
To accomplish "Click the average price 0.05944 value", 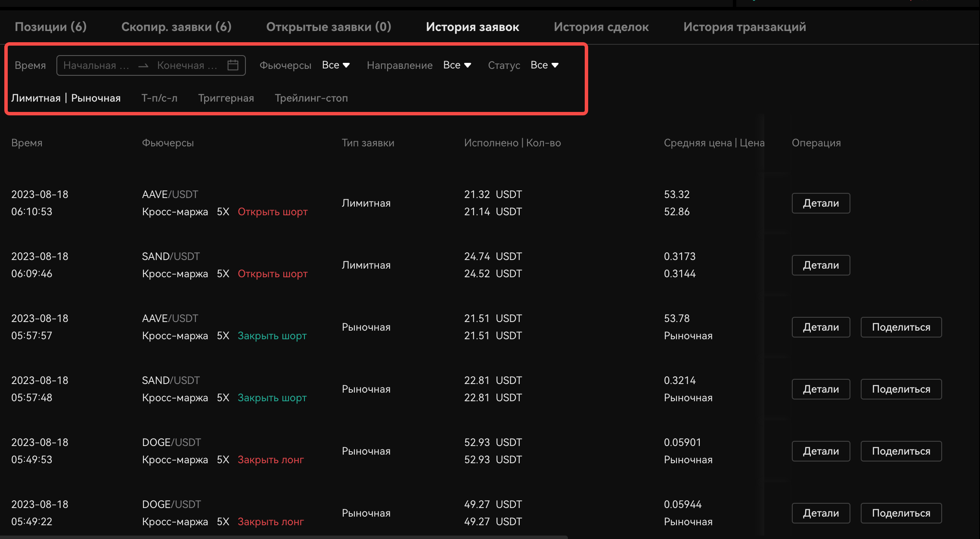I will click(683, 505).
